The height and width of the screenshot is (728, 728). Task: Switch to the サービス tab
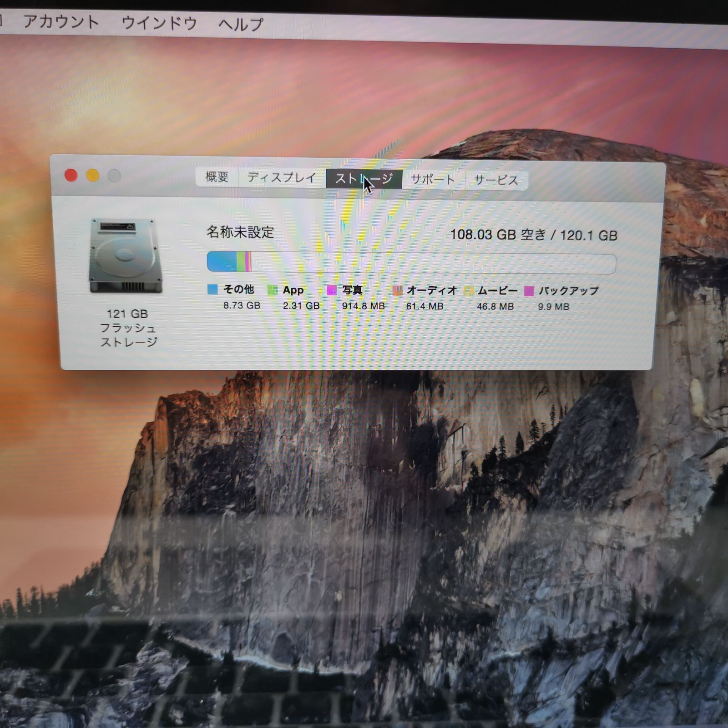pos(496,180)
